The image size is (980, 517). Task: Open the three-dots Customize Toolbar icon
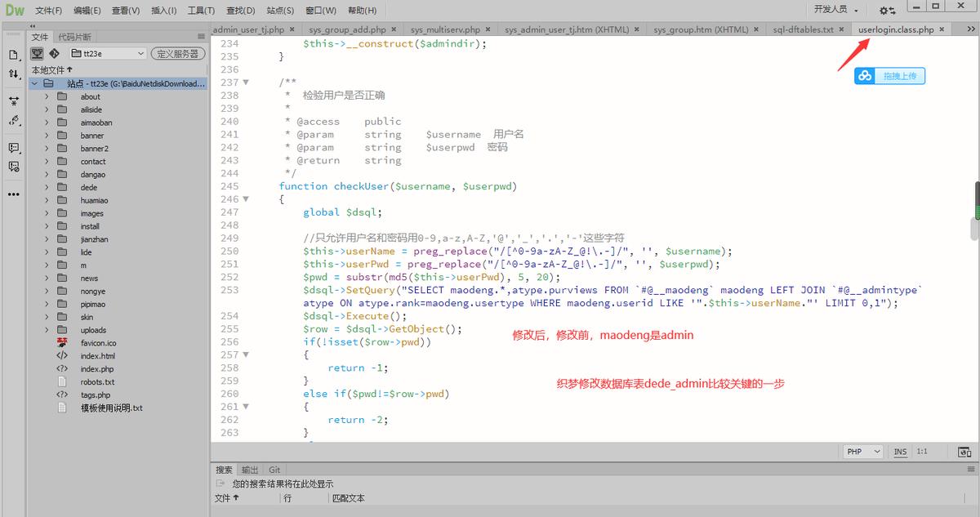click(x=14, y=194)
